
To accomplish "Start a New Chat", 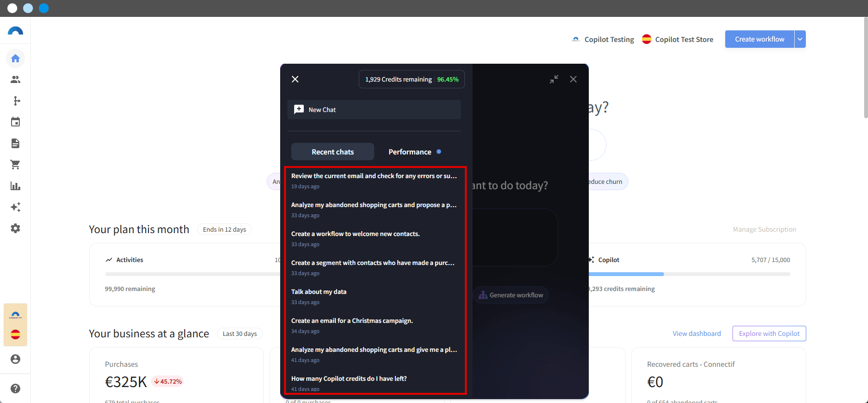I will tap(374, 110).
